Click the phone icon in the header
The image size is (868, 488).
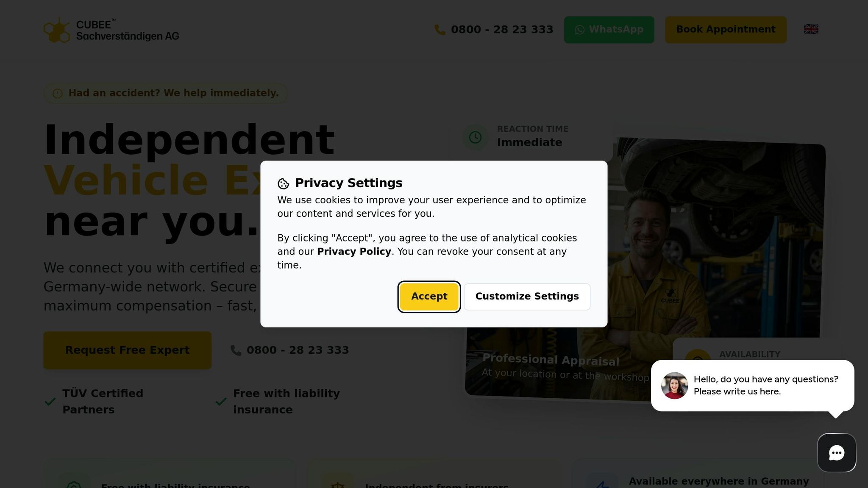pyautogui.click(x=440, y=30)
